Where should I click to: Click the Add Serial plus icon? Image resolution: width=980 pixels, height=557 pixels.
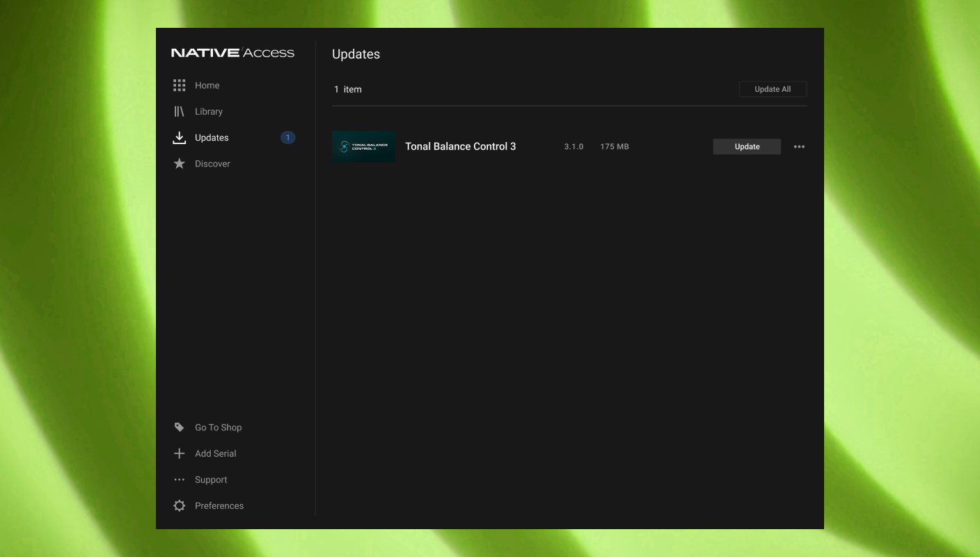click(x=180, y=453)
